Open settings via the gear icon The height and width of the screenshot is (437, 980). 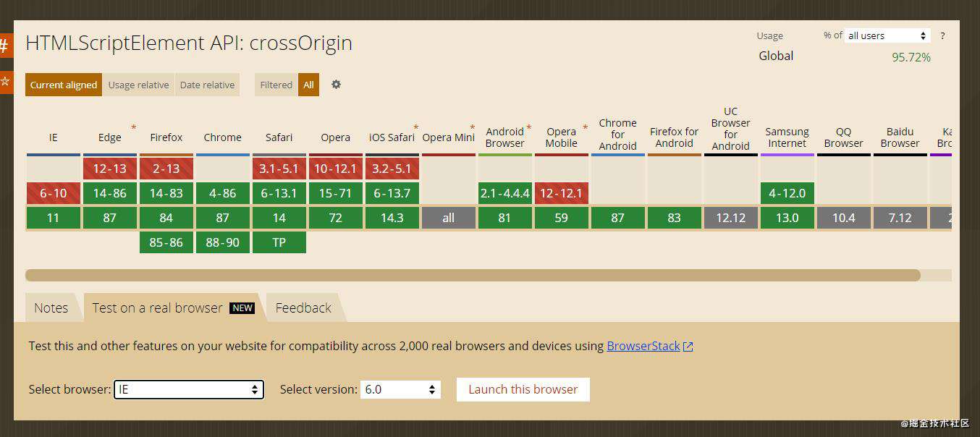[x=336, y=85]
